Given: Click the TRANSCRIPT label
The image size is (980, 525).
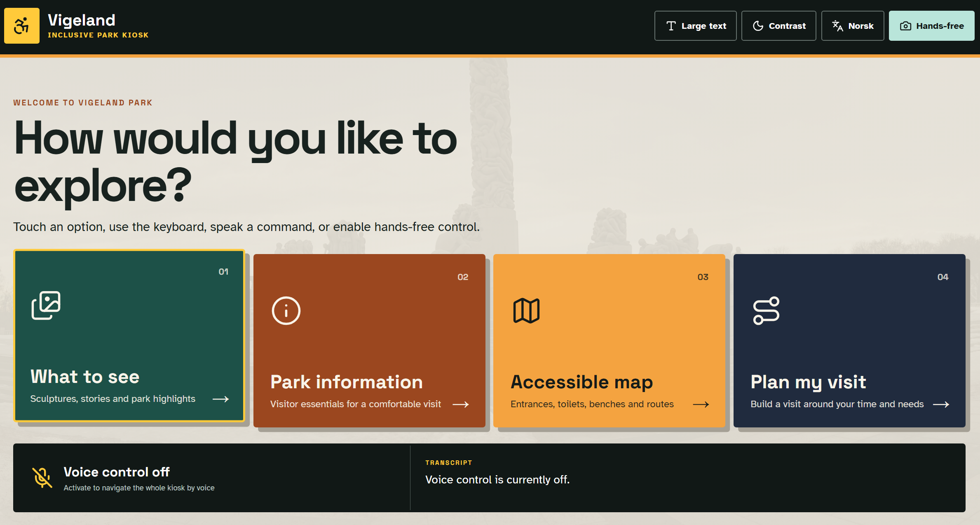Looking at the screenshot, I should tap(449, 463).
